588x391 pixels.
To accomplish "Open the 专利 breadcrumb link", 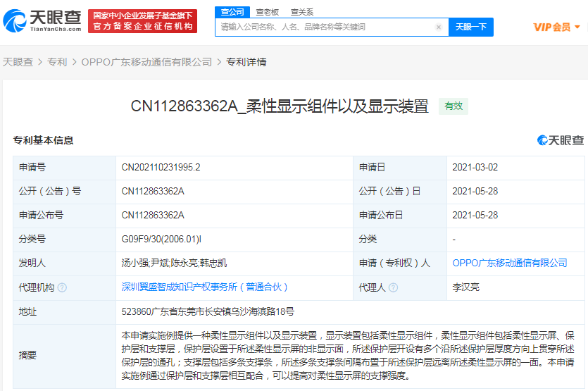I will coord(57,62).
